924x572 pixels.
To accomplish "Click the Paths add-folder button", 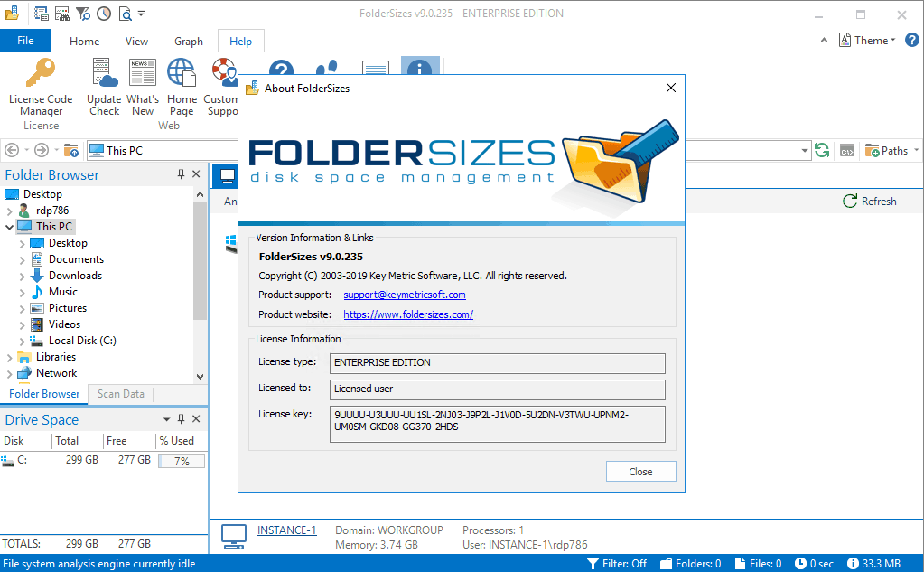I will tap(886, 150).
